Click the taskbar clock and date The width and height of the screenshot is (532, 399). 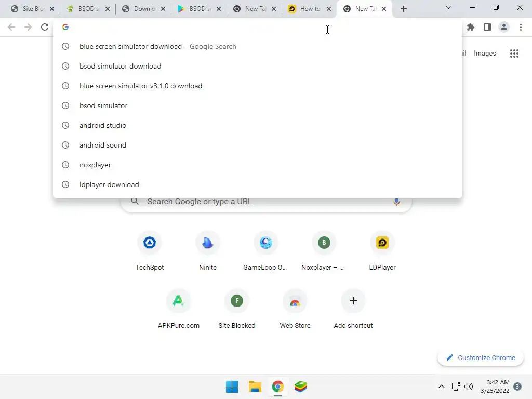click(495, 387)
